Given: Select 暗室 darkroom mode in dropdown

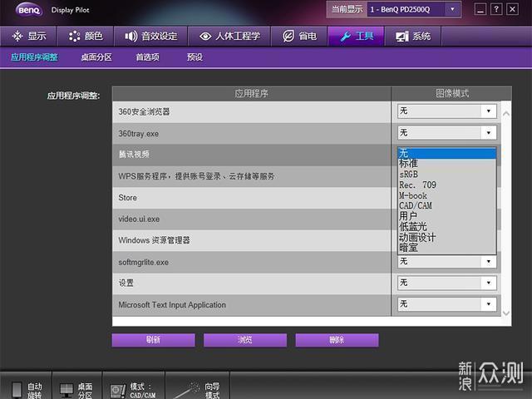Looking at the screenshot, I should pyautogui.click(x=447, y=248).
